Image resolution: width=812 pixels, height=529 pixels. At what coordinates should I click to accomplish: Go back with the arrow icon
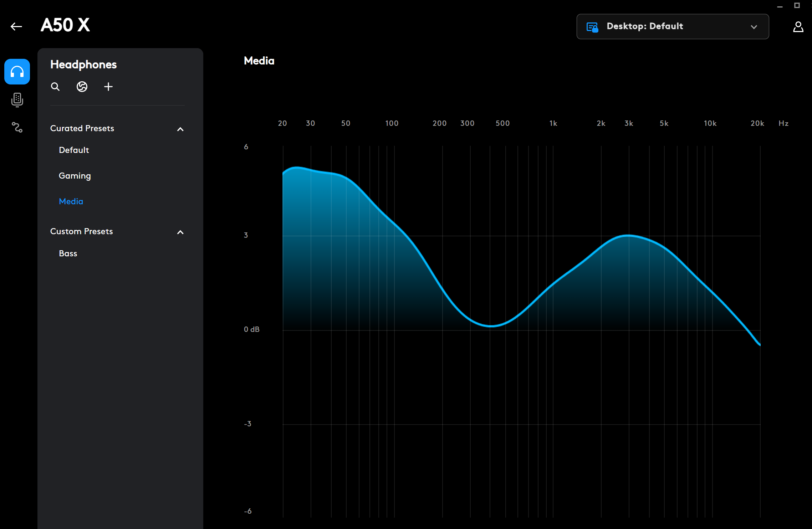pyautogui.click(x=16, y=26)
